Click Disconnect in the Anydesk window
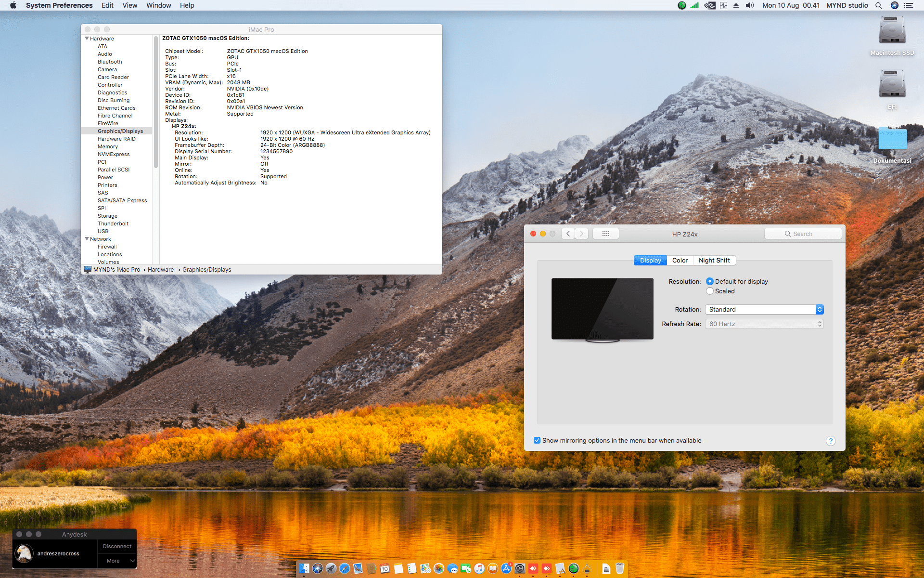Screen dimensions: 924x578 [117, 546]
